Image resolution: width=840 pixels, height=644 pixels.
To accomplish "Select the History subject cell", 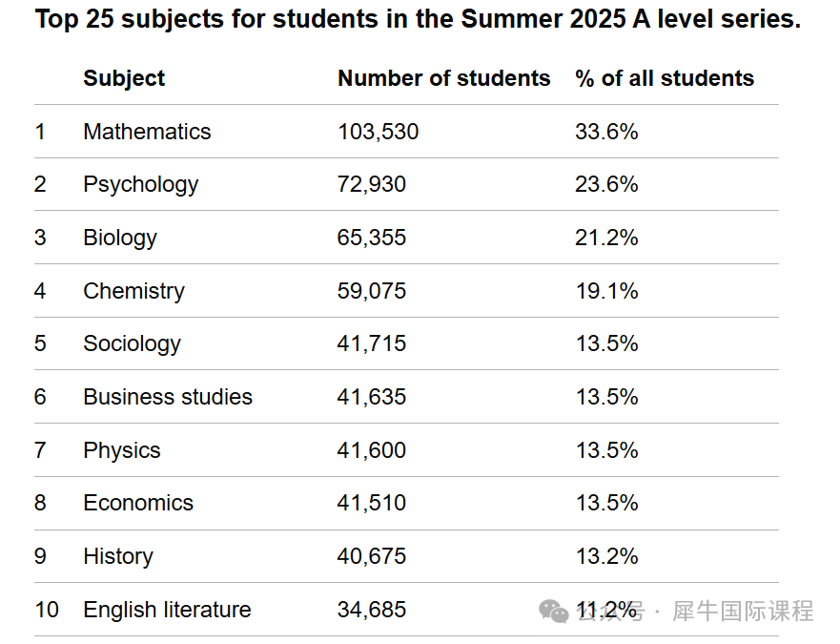I will [x=117, y=556].
